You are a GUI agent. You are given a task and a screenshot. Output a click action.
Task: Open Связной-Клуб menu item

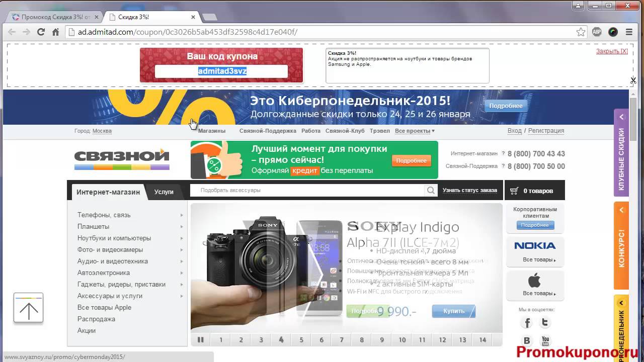(345, 131)
